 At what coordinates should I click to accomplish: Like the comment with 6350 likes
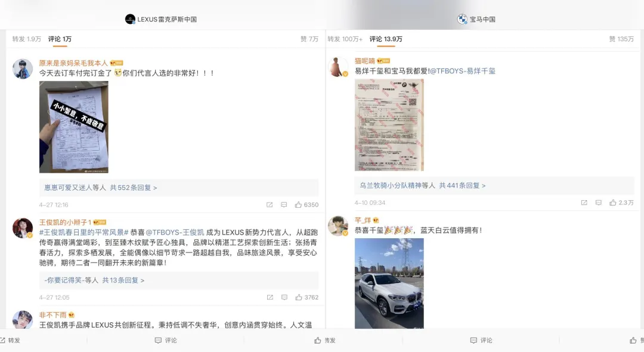tap(306, 205)
